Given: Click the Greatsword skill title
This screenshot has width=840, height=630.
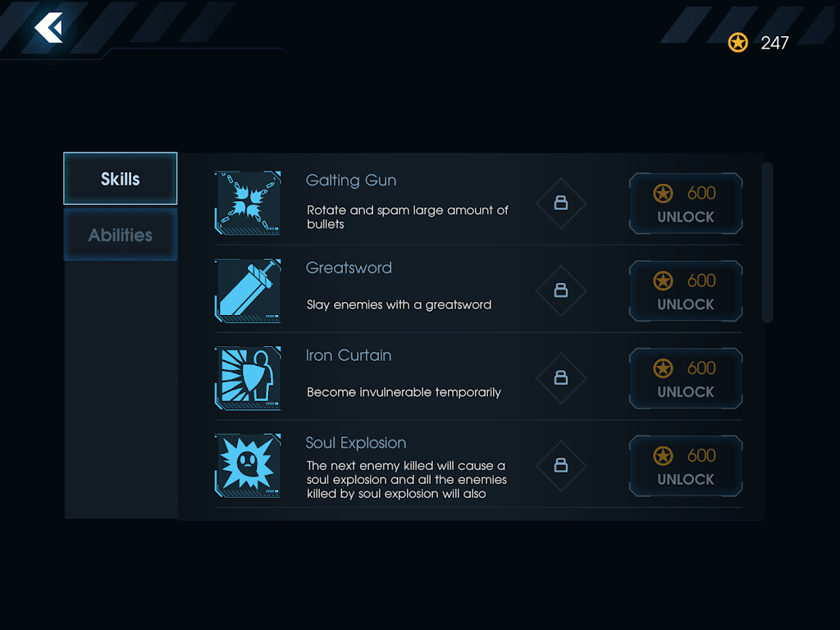Looking at the screenshot, I should coord(349,268).
